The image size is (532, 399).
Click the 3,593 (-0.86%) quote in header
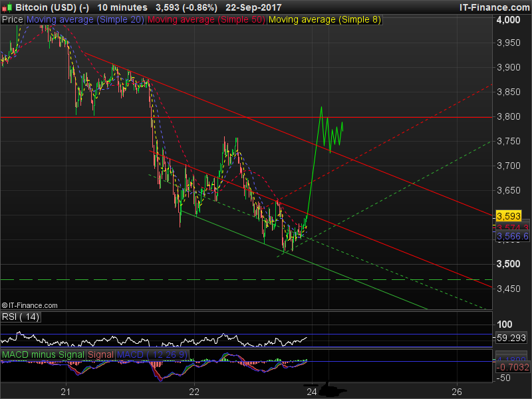pos(186,7)
